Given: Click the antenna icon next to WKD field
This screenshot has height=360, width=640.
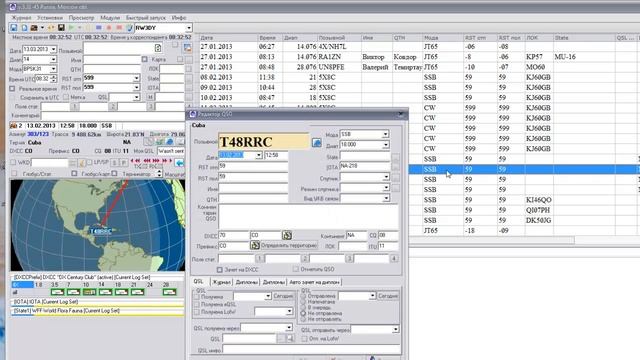Looking at the screenshot, I should coord(82,162).
